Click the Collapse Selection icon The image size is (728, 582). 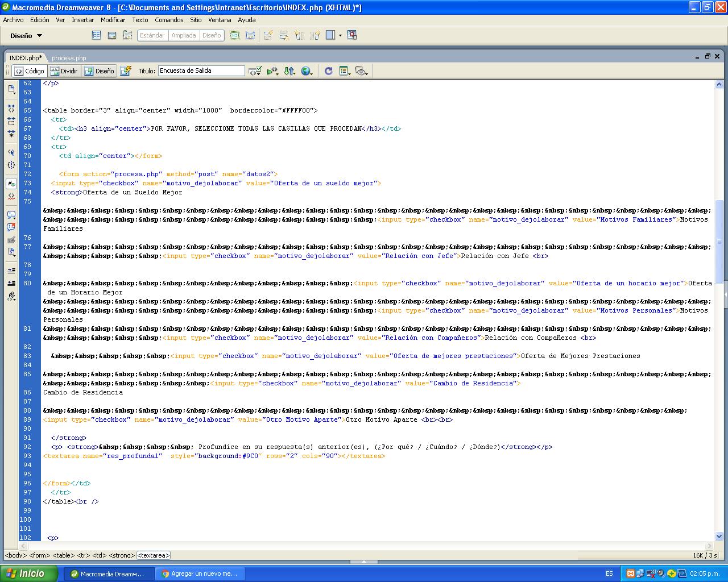coord(11,121)
